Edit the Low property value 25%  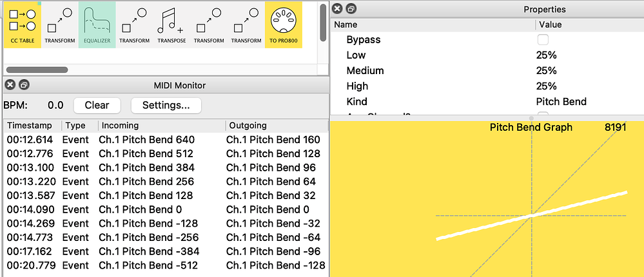click(546, 55)
